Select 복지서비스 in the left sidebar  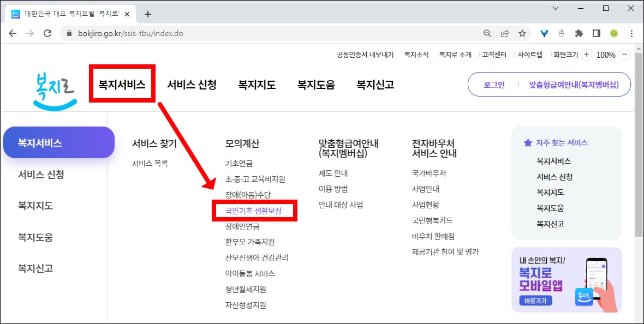tap(59, 142)
